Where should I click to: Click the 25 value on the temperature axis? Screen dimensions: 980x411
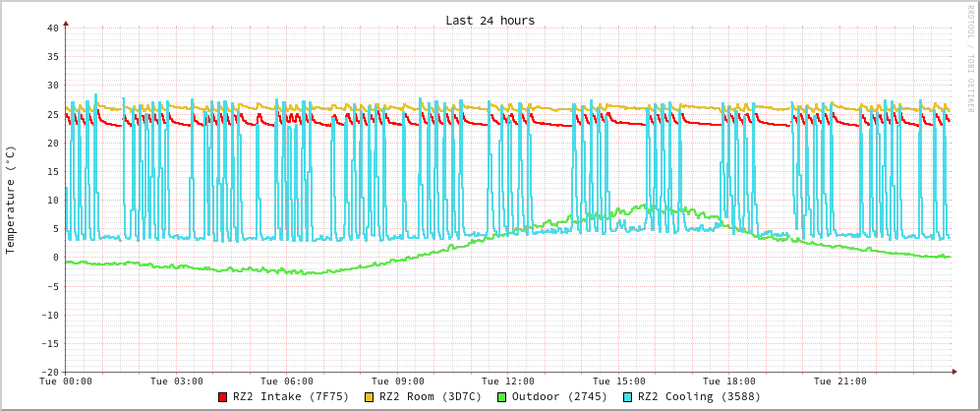coord(52,114)
